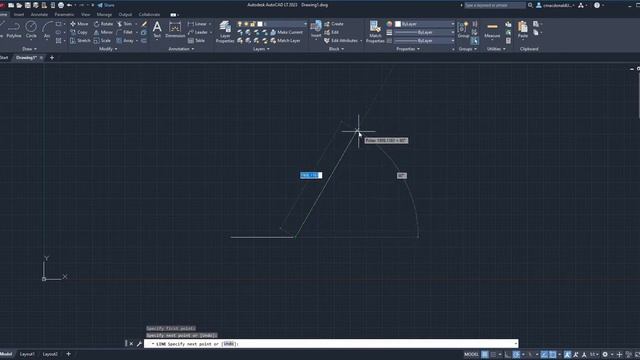The height and width of the screenshot is (360, 640).
Task: Expand the Modify panel
Action: pyautogui.click(x=108, y=49)
